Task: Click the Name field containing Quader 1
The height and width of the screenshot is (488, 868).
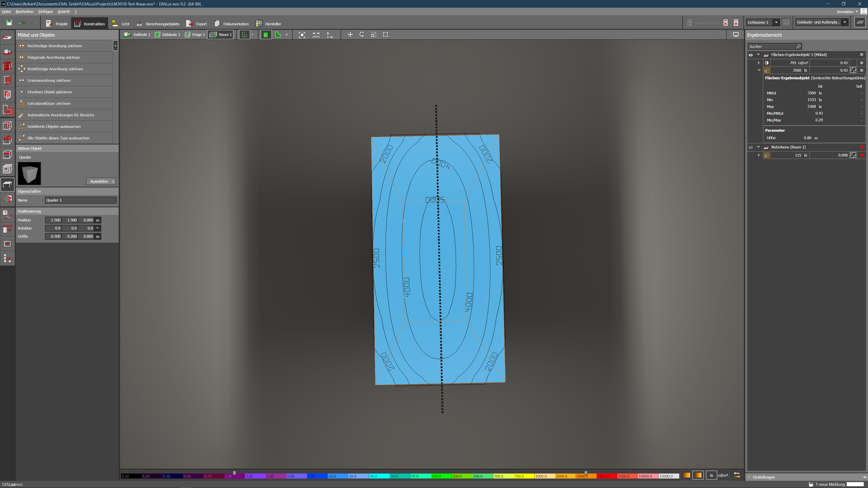Action: [80, 200]
